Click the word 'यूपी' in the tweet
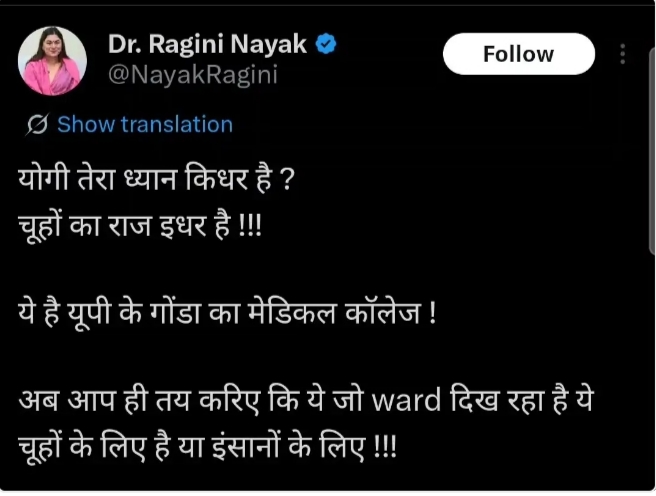The width and height of the screenshot is (656, 496). click(x=89, y=314)
